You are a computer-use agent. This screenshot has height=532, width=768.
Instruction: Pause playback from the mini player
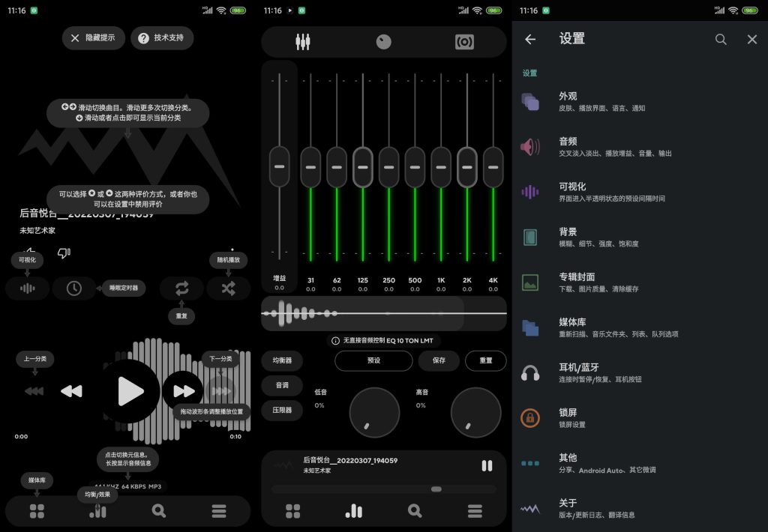tap(487, 465)
